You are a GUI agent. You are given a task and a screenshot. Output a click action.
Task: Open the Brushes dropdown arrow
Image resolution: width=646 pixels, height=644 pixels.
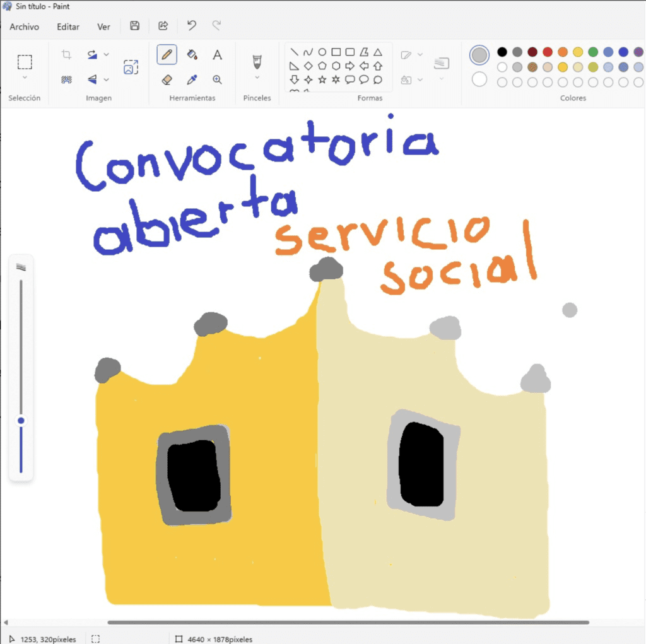coord(257,78)
